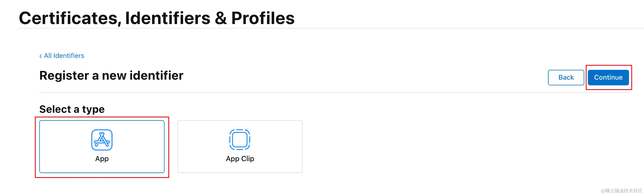This screenshot has height=195, width=644.
Task: Click the word "identifier" in the subheading
Action: pos(156,76)
